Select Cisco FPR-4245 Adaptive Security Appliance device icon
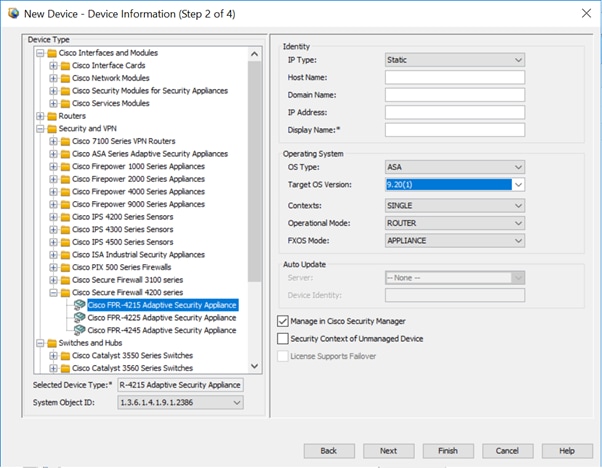 (79, 330)
